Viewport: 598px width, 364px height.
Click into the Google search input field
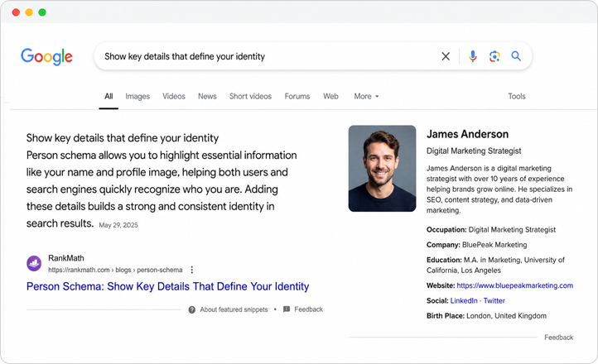(267, 56)
